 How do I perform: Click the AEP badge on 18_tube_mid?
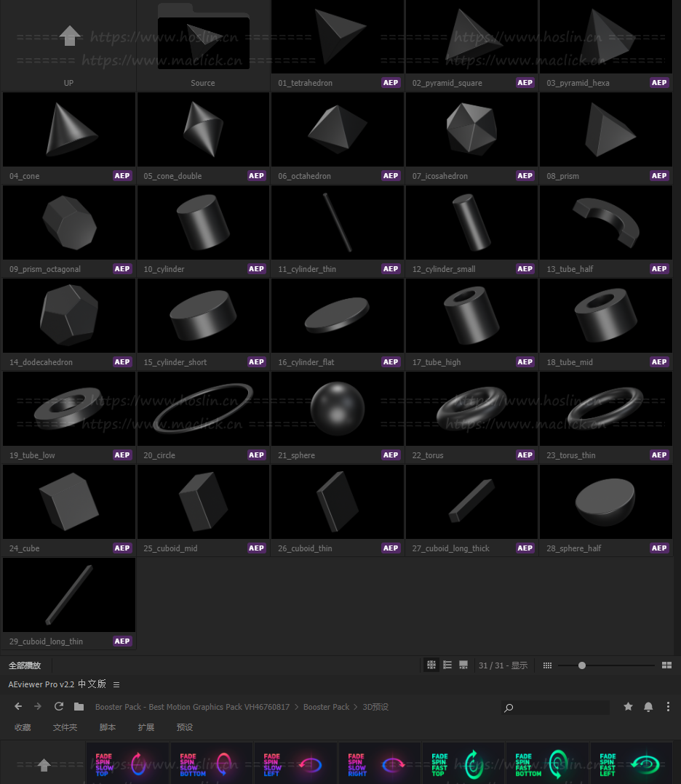[659, 361]
